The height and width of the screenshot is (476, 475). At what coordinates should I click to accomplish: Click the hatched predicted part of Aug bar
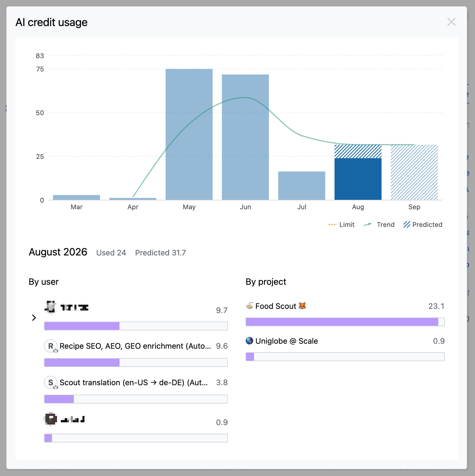358,151
